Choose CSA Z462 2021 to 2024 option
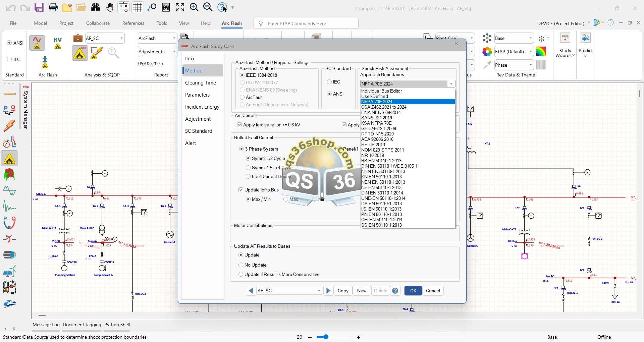Image resolution: width=644 pixels, height=342 pixels. [408, 107]
